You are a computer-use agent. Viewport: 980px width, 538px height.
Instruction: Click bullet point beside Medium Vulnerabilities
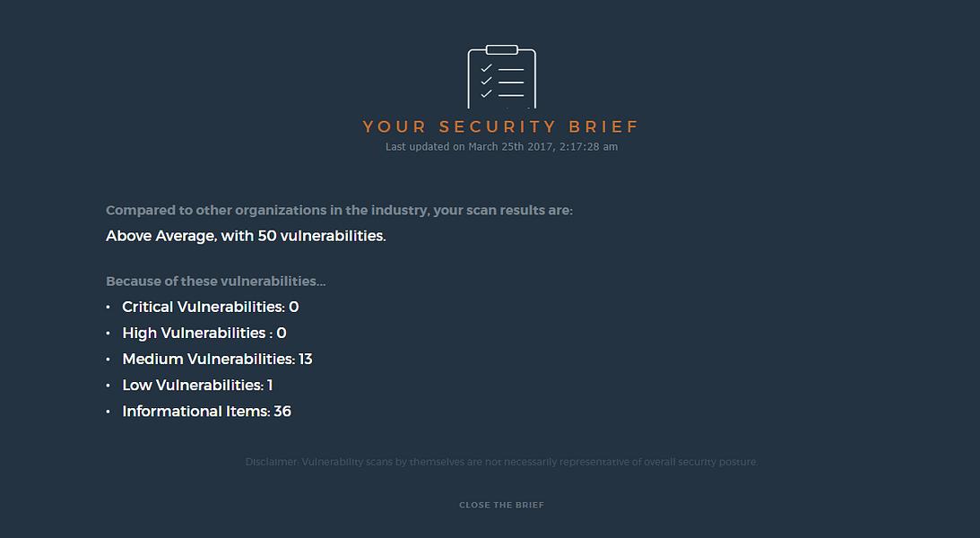(x=108, y=360)
